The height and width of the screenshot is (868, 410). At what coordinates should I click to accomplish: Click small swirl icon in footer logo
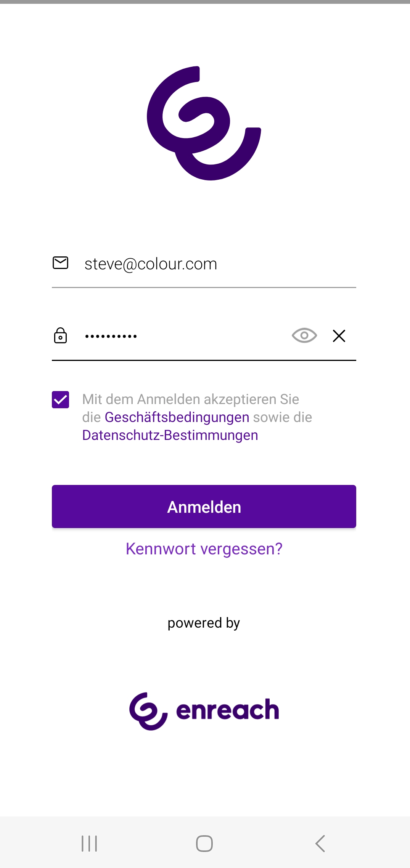[x=148, y=711]
